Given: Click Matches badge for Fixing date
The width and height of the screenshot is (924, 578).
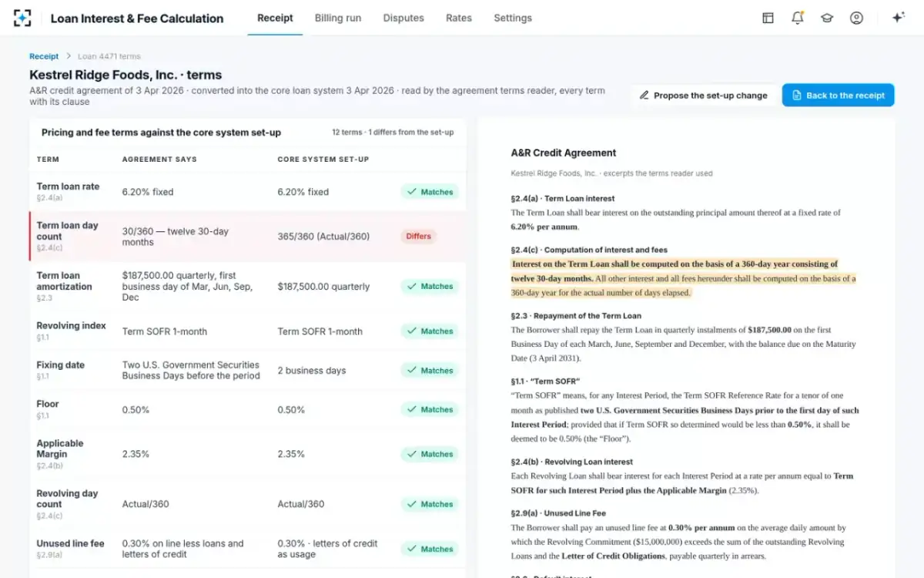Looking at the screenshot, I should pyautogui.click(x=430, y=371).
